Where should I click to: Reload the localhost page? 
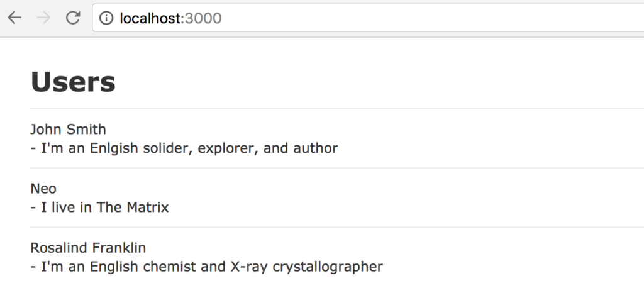coord(73,18)
